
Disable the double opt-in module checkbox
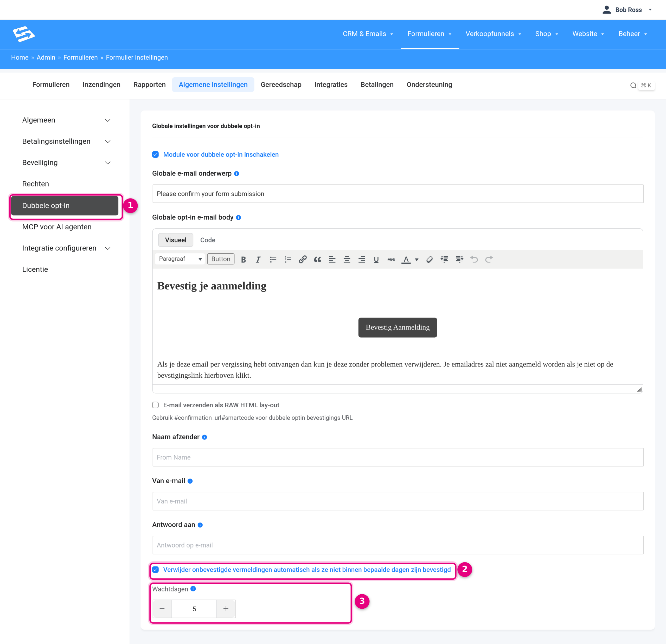click(x=156, y=154)
